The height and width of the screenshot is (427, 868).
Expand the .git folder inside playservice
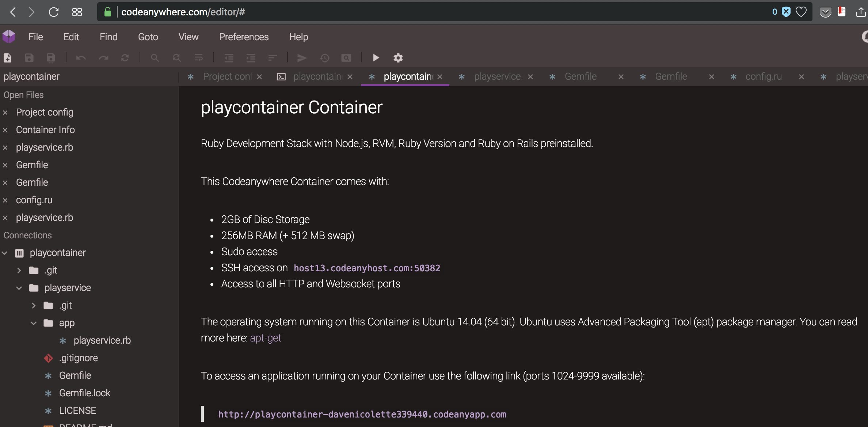point(34,305)
